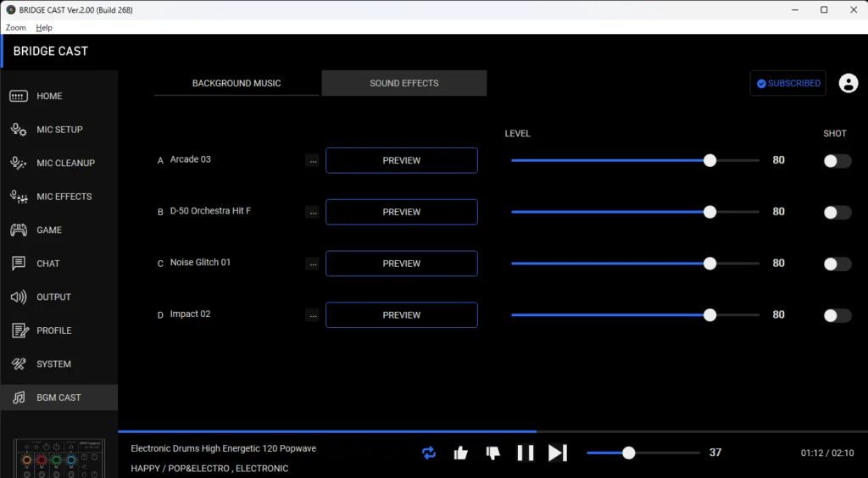This screenshot has width=868, height=478.
Task: Open the options button beside Noise Glitch 01
Action: click(313, 264)
